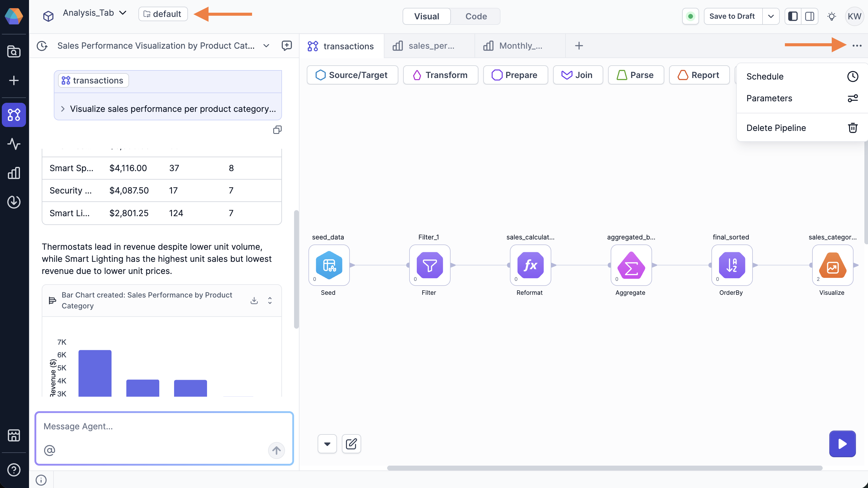Open the Save to Draft dropdown arrow

click(x=771, y=16)
